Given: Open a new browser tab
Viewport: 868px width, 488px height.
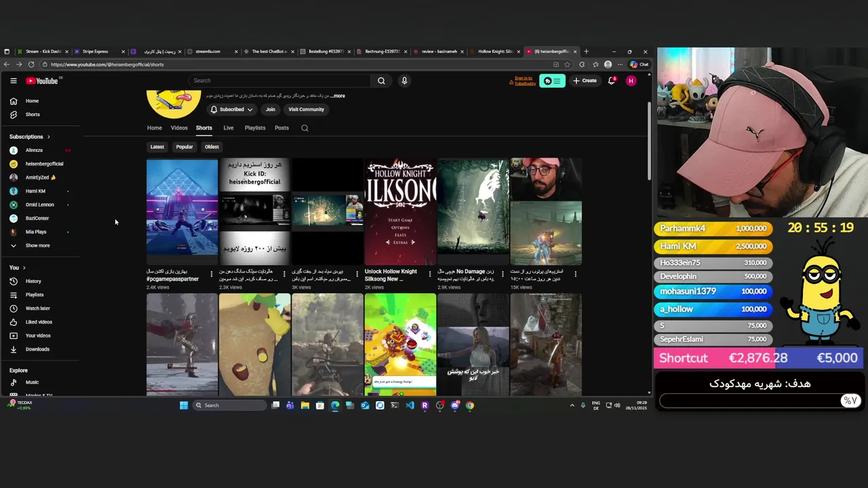Looking at the screenshot, I should coord(587,52).
